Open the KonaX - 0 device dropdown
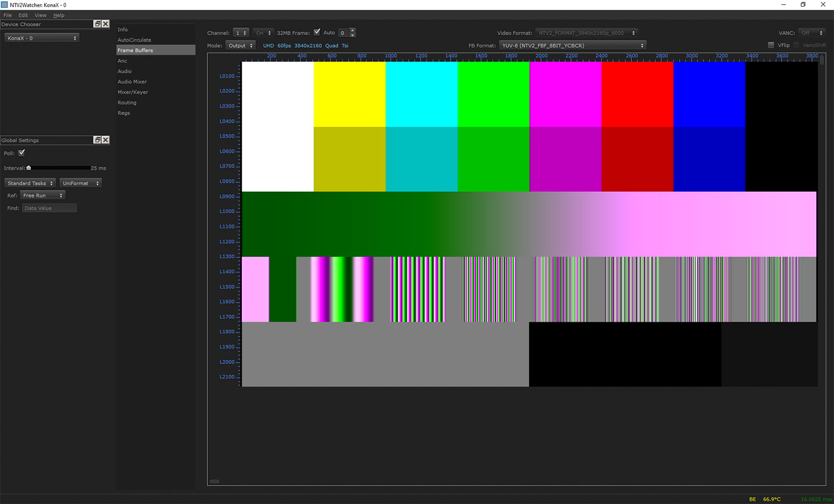 pos(42,38)
